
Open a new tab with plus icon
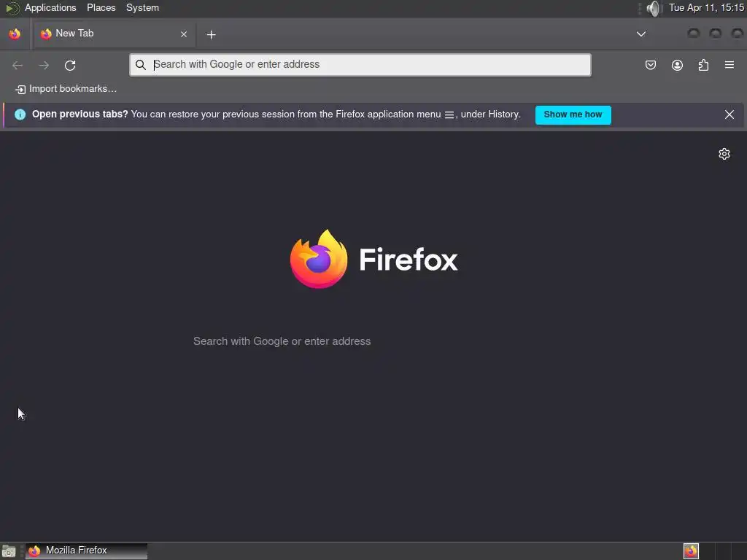click(211, 34)
